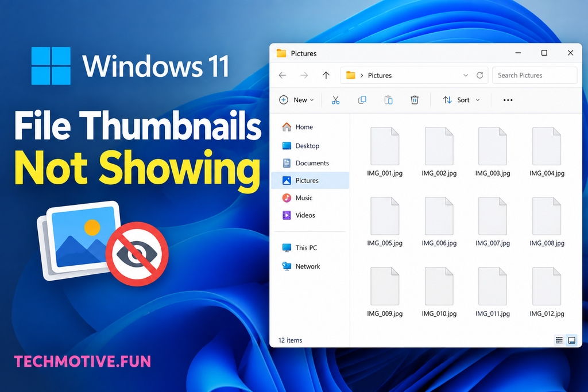Select Music label in navigation pane
Viewport: 588px width, 392px height.
point(304,198)
